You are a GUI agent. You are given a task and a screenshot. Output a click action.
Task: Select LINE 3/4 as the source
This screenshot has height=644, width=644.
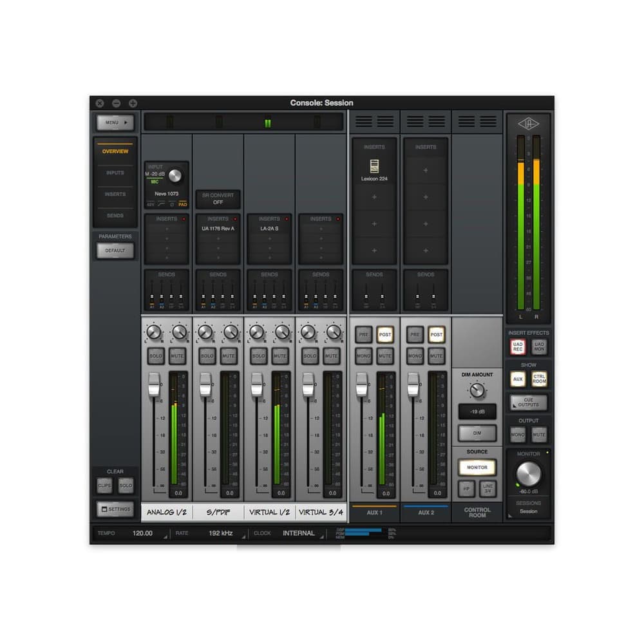click(488, 489)
